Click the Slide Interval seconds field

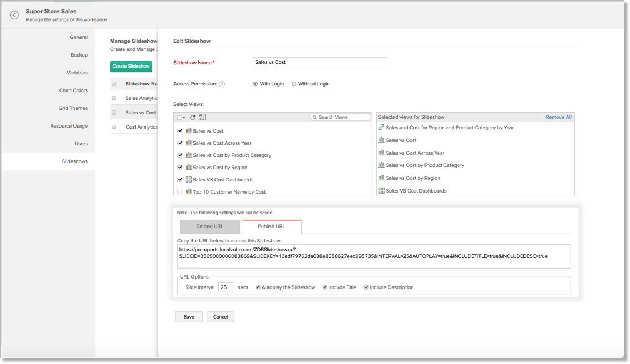226,287
